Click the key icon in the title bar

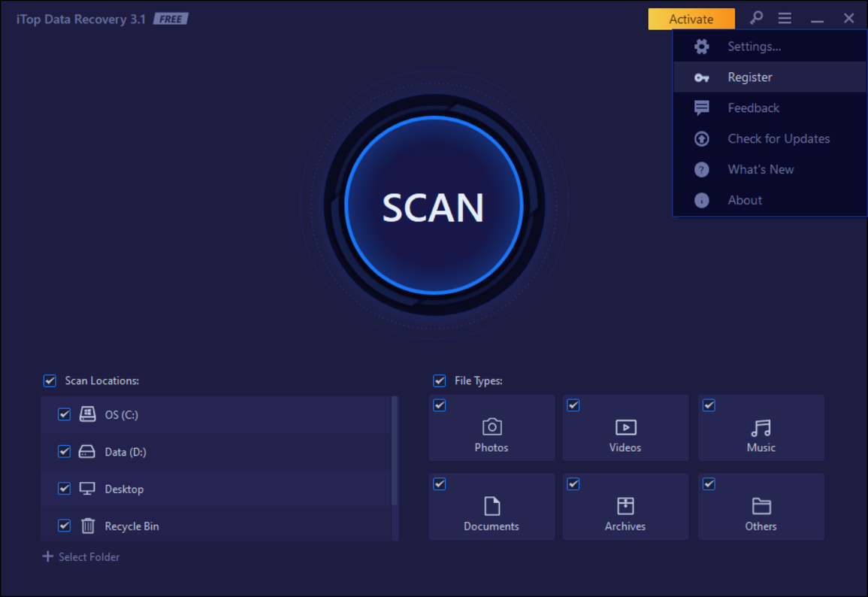[756, 18]
